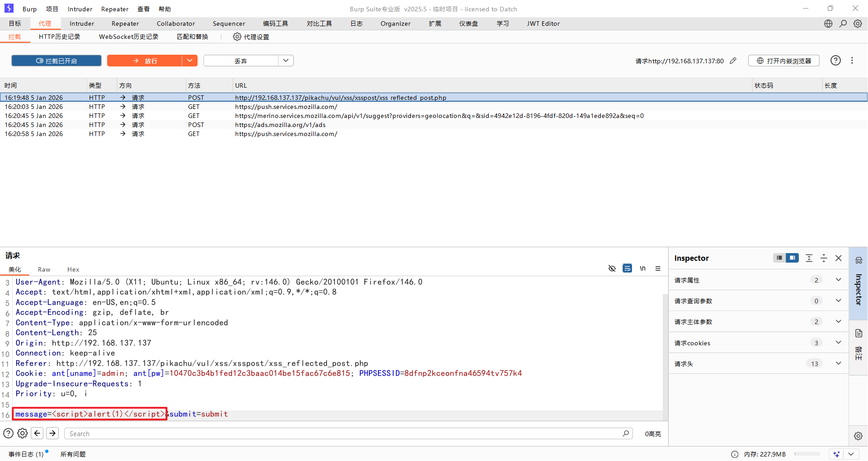Open the Inspector side tab
The height and width of the screenshot is (461, 868).
859,283
